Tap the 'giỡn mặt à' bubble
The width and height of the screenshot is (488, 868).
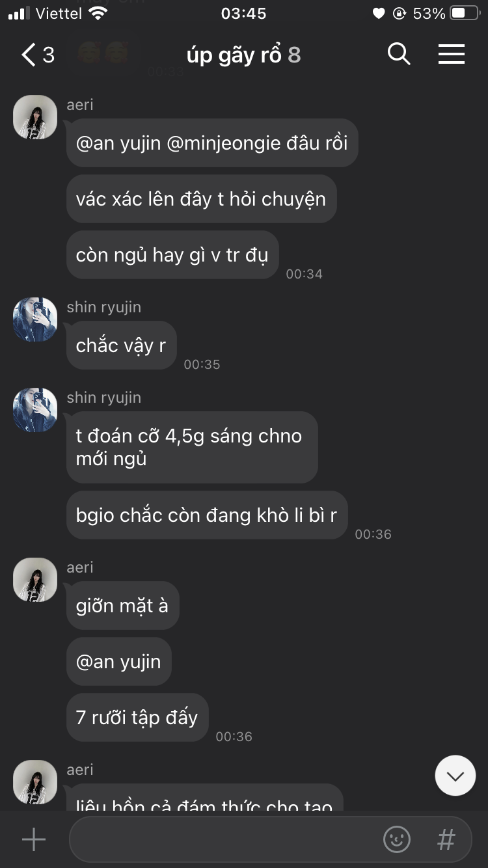pyautogui.click(x=122, y=606)
